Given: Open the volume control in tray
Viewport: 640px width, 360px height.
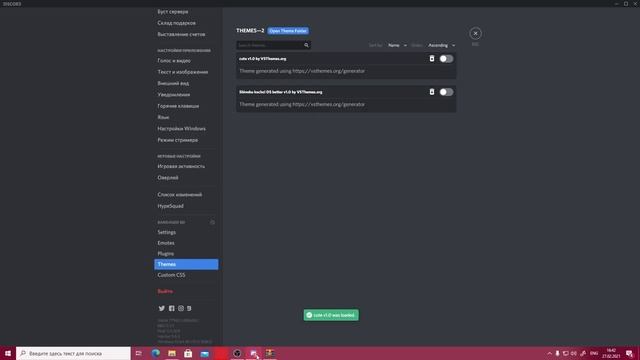Looking at the screenshot, I should coord(574,353).
